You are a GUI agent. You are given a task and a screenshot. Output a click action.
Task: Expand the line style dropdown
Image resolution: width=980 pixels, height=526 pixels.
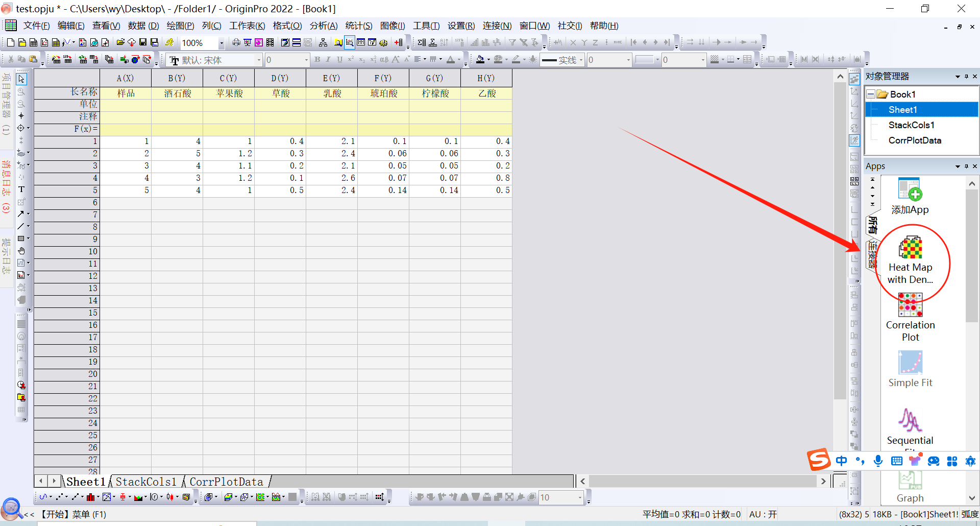[581, 60]
